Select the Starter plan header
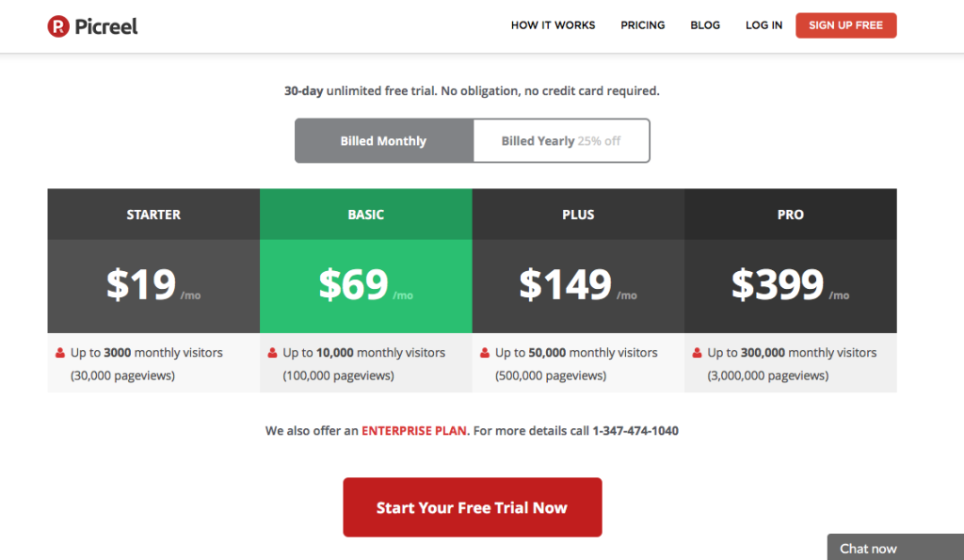 click(x=153, y=215)
